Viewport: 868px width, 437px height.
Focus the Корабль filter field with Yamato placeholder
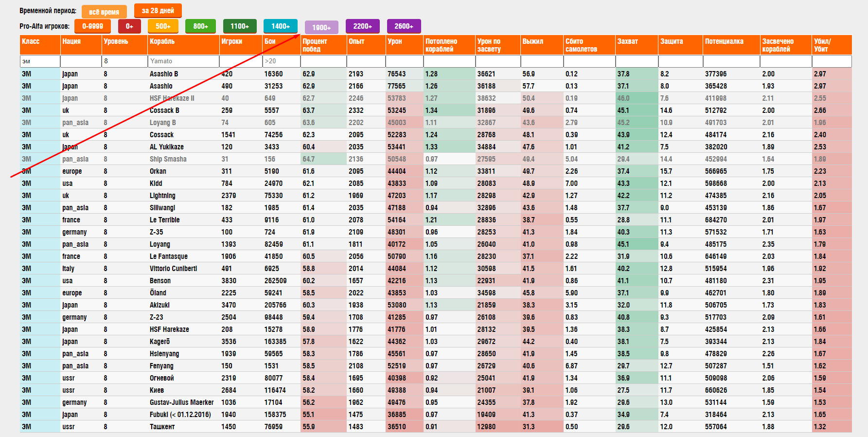click(183, 61)
